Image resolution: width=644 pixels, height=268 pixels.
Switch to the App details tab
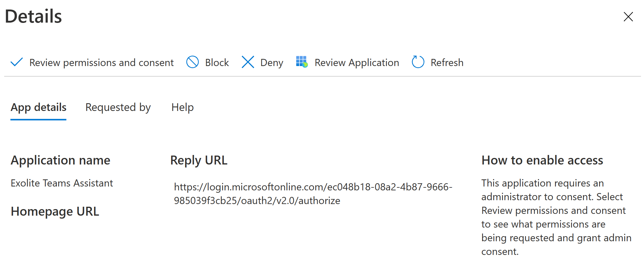coord(38,107)
